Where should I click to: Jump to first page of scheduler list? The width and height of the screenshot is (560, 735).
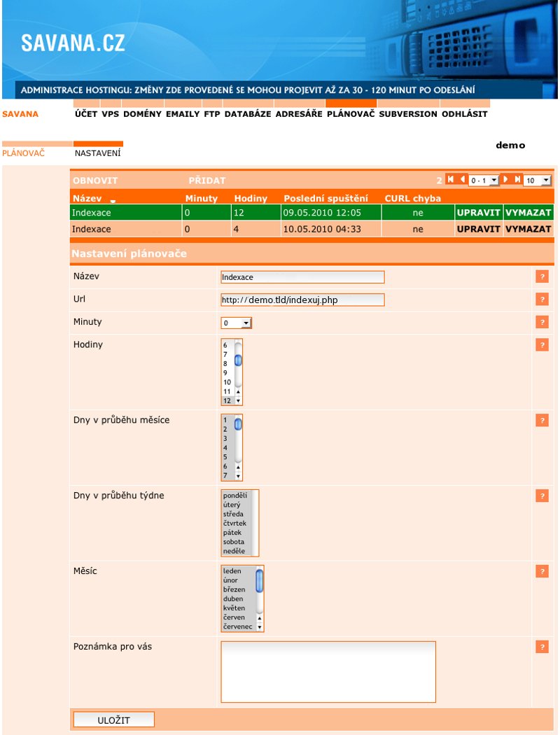[x=450, y=179]
